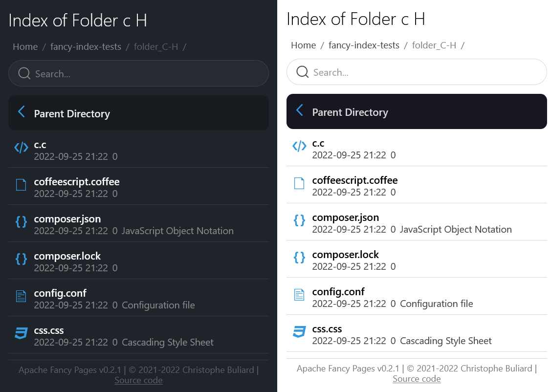Follow Source code link in dark footer
Image resolution: width=551 pixels, height=392 pixels.
[138, 380]
